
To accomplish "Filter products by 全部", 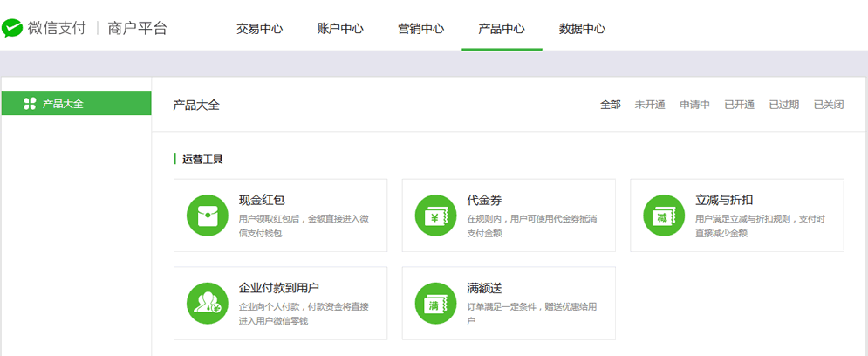I will tap(610, 105).
